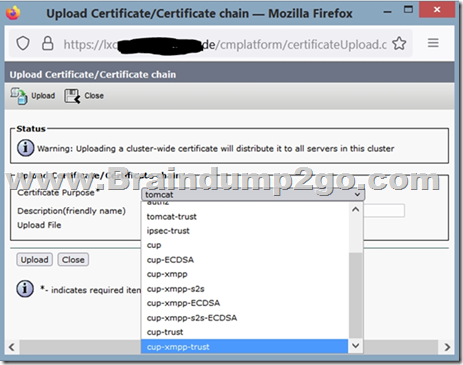
Task: Select tomcat-trust from the list
Action: tap(245, 217)
